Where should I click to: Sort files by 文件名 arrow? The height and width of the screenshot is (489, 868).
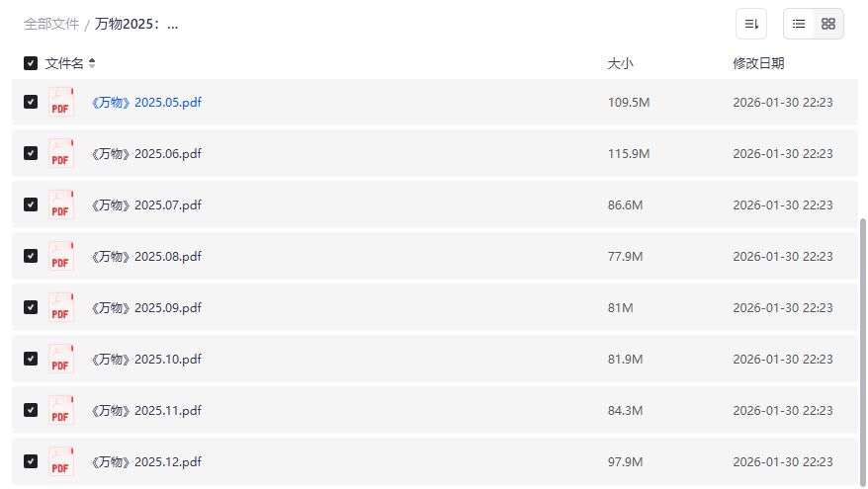[92, 63]
